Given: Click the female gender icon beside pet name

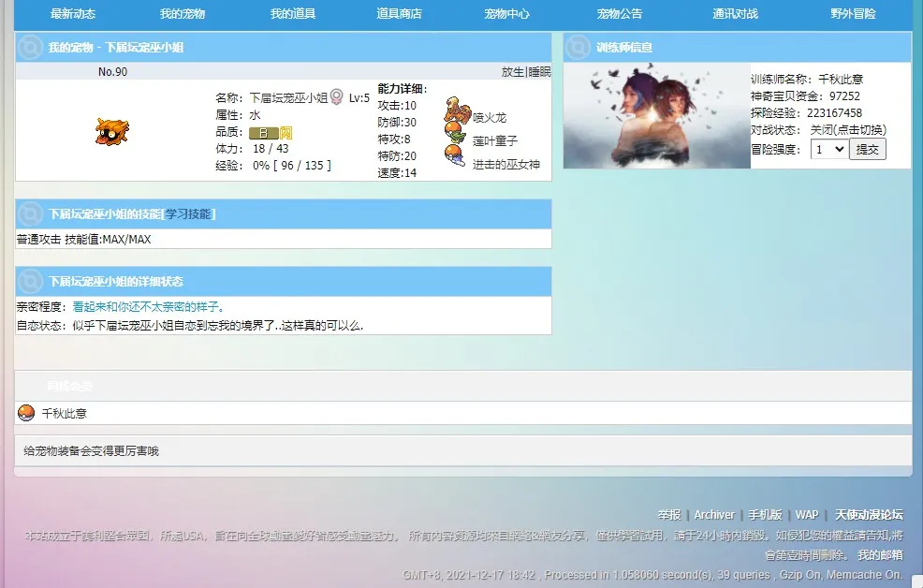Looking at the screenshot, I should coord(336,96).
